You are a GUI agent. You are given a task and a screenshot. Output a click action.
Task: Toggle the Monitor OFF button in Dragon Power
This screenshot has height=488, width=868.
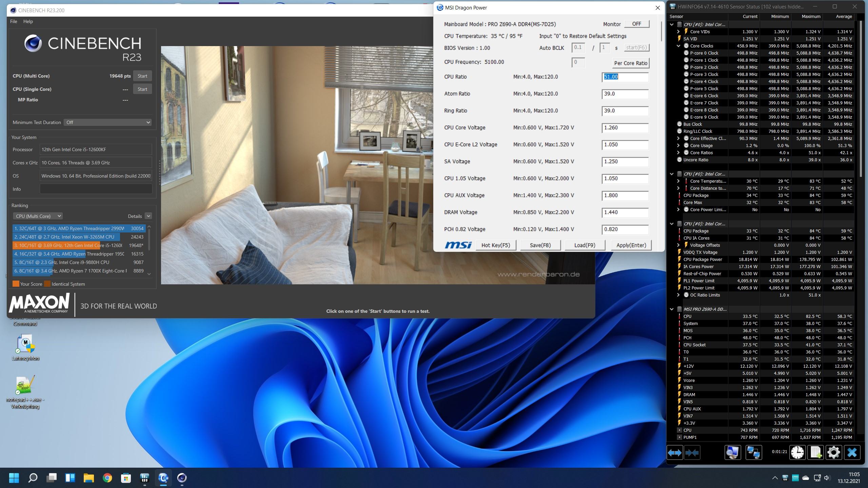[x=636, y=24]
